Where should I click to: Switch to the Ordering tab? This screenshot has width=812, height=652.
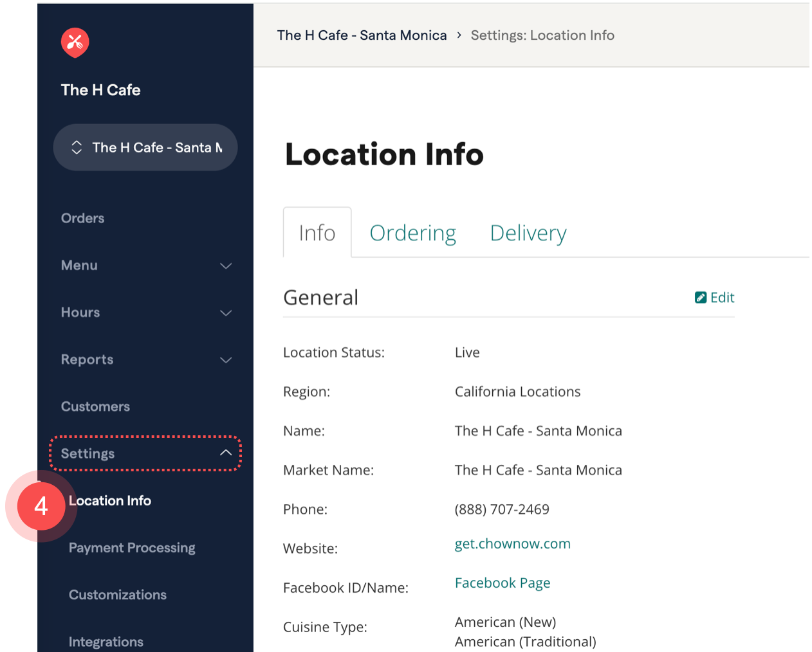click(412, 233)
